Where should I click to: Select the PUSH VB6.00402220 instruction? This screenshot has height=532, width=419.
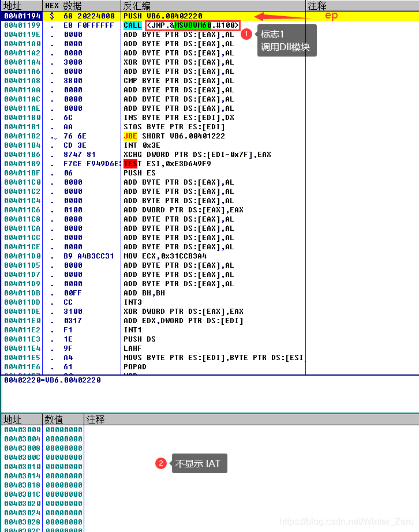(163, 16)
